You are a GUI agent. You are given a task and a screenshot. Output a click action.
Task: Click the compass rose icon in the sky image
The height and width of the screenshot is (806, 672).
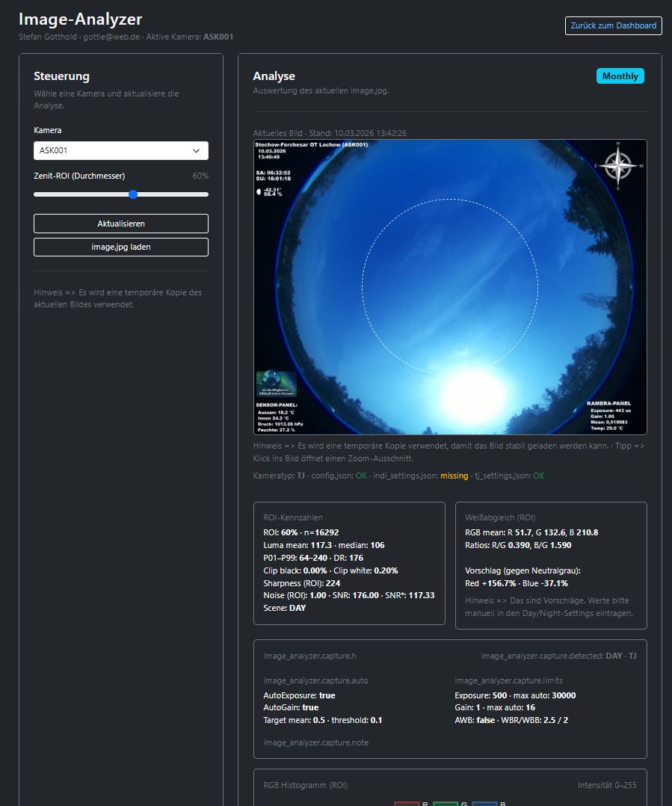[617, 167]
